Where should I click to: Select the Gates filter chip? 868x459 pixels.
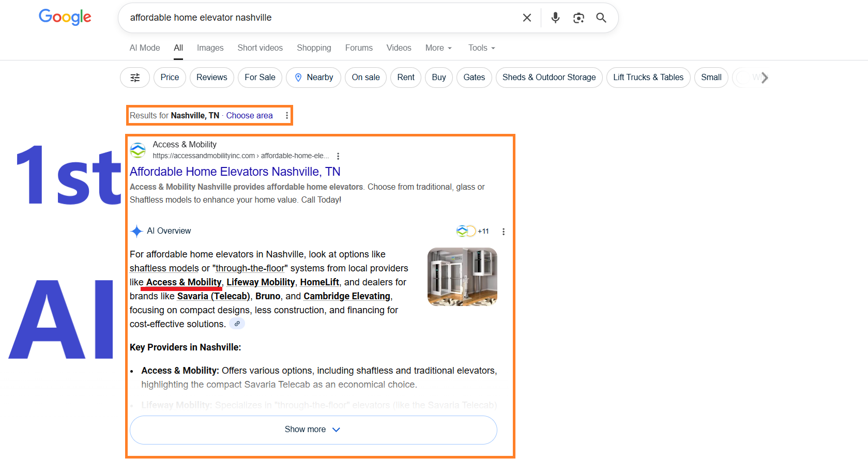474,78
